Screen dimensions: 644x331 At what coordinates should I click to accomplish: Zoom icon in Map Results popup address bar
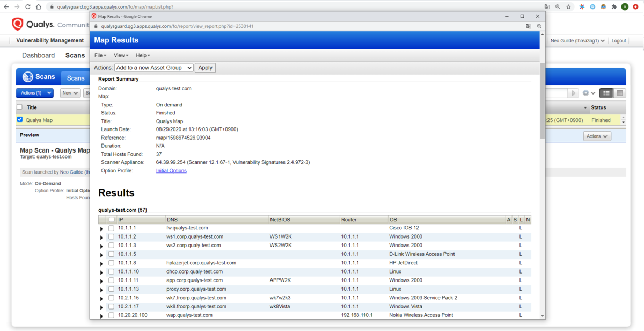pos(539,26)
